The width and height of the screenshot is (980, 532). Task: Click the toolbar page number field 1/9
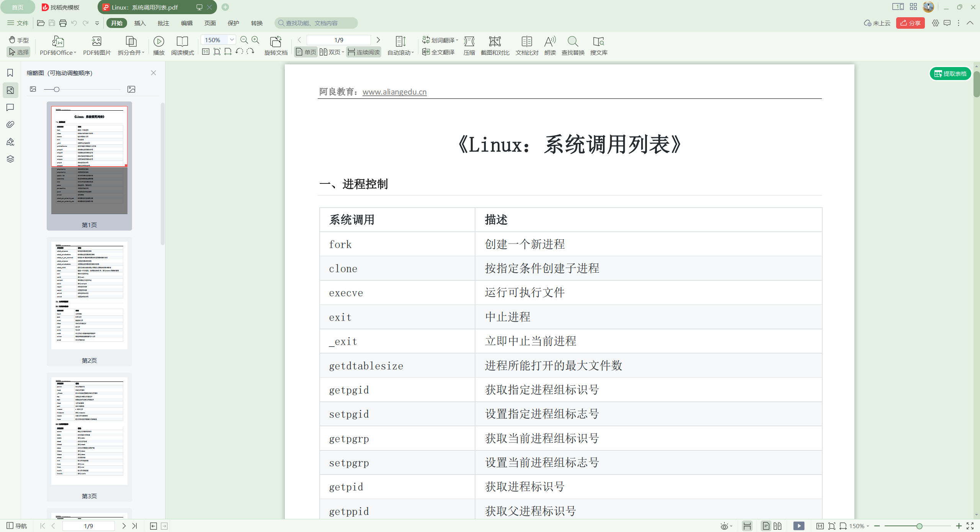(x=339, y=40)
